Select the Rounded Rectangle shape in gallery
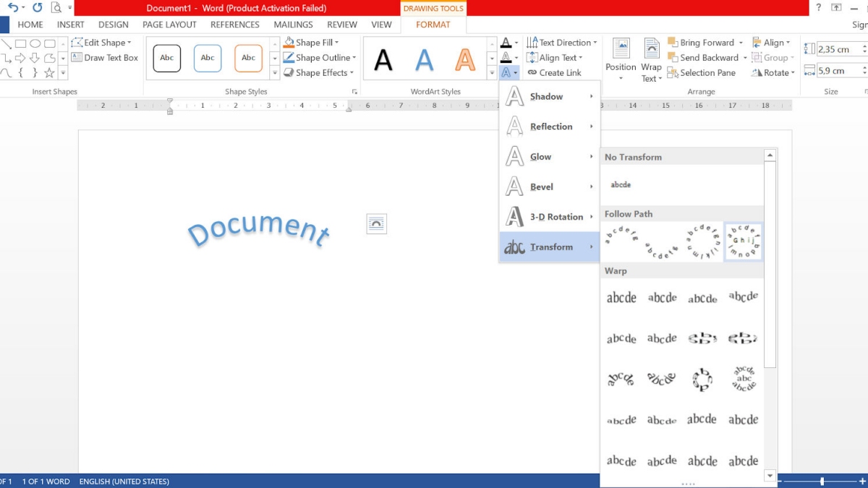 tap(50, 43)
